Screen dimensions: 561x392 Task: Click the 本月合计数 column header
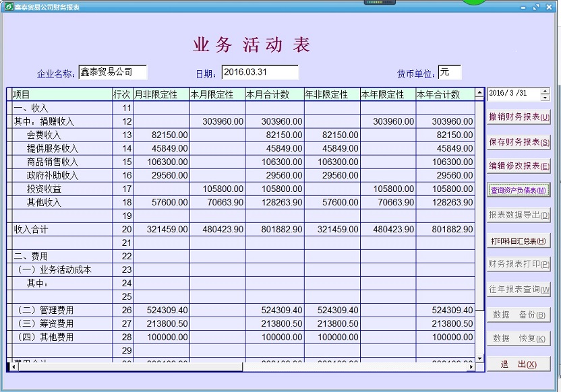274,94
